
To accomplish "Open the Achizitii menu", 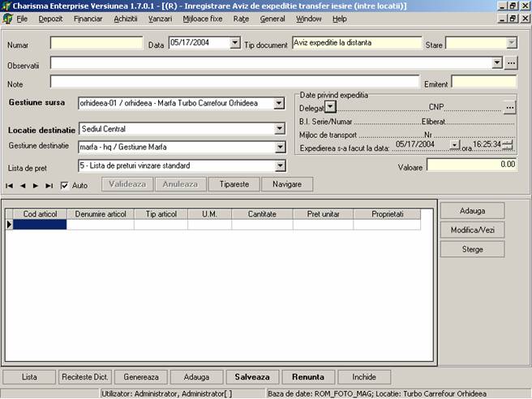I will [x=126, y=18].
